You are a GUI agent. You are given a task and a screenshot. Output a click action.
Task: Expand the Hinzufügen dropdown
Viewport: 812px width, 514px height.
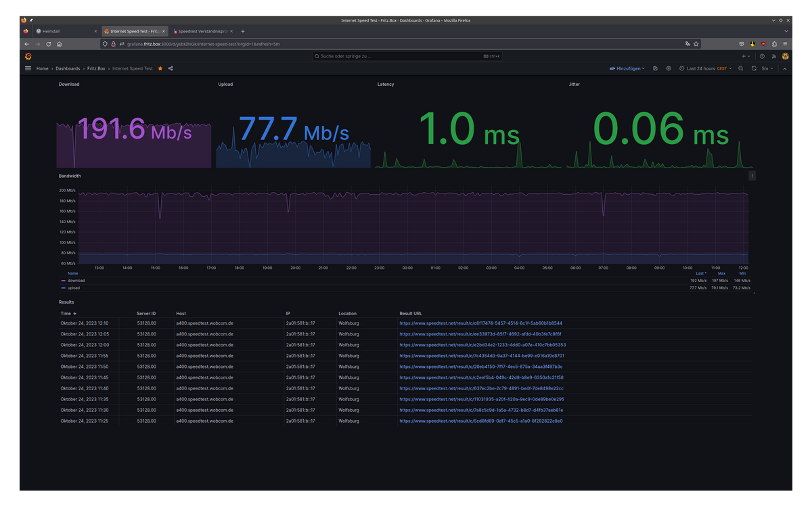point(627,68)
